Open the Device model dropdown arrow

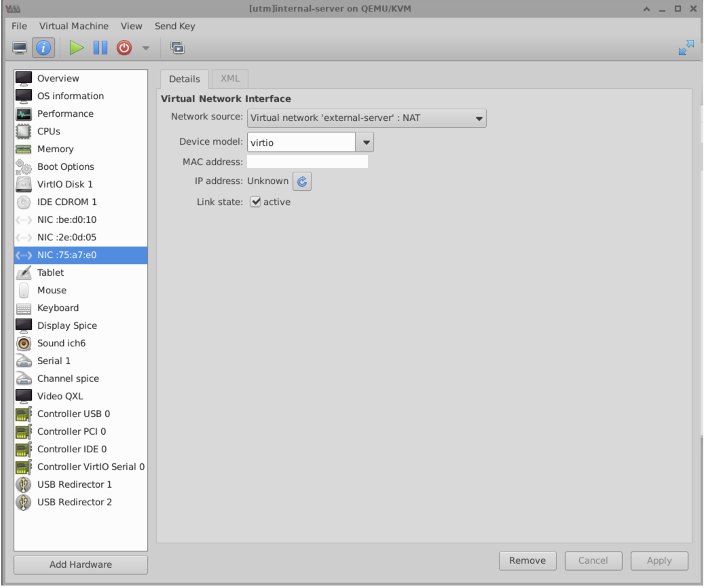click(x=366, y=143)
